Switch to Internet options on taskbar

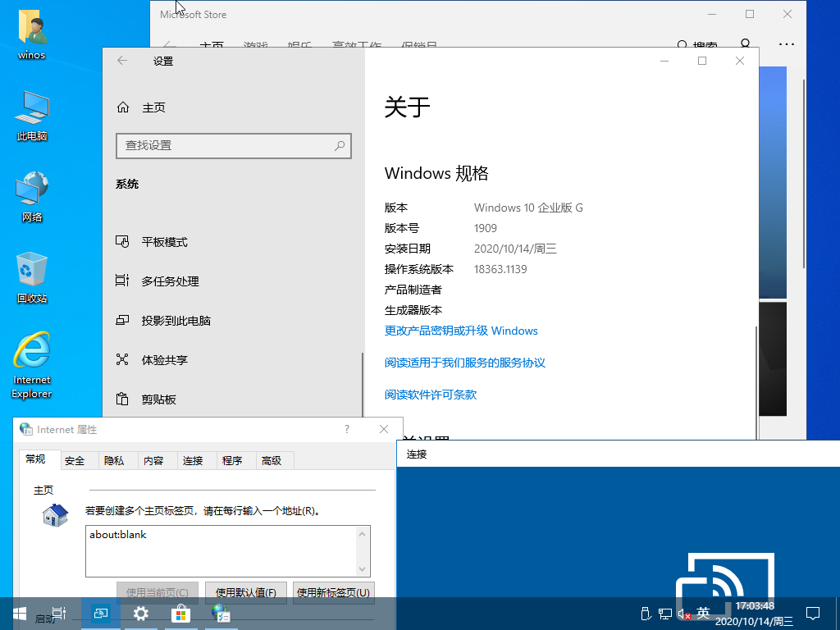(221, 614)
